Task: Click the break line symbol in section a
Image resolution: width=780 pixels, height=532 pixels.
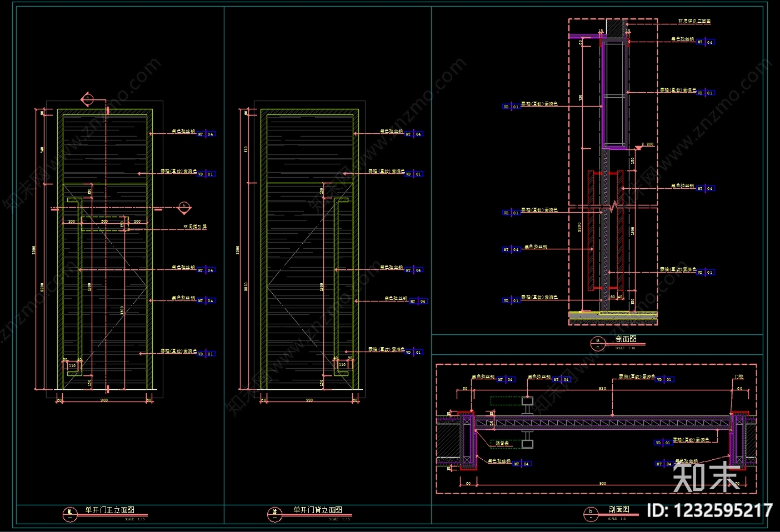Action: [613, 208]
